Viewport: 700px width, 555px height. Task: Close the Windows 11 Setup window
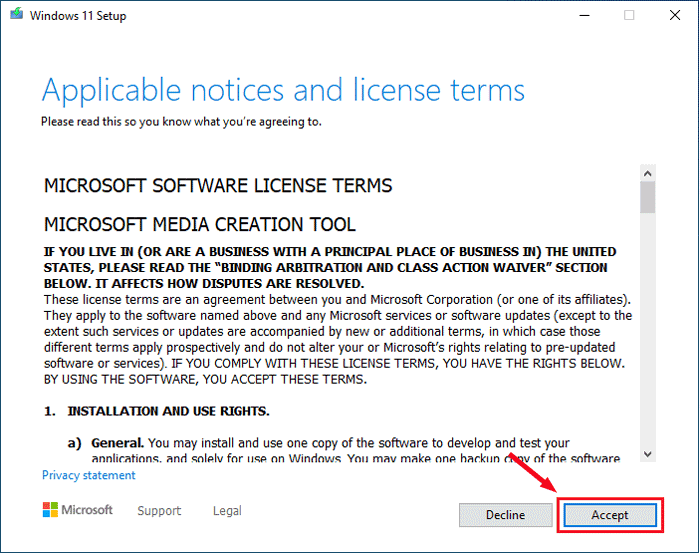click(675, 16)
